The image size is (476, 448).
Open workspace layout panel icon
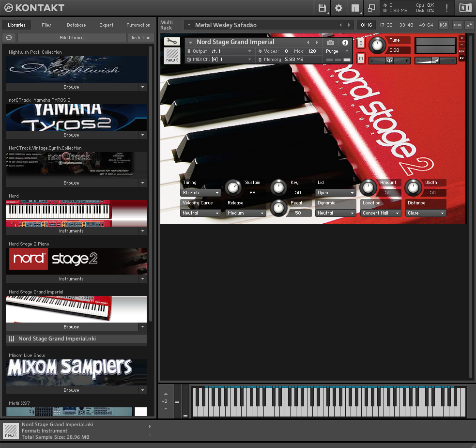click(355, 8)
